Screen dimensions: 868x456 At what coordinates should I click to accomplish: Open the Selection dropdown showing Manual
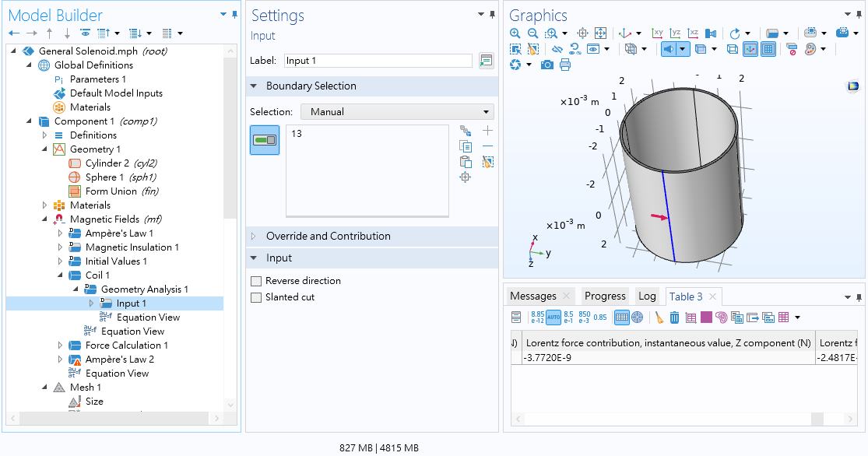(x=397, y=112)
